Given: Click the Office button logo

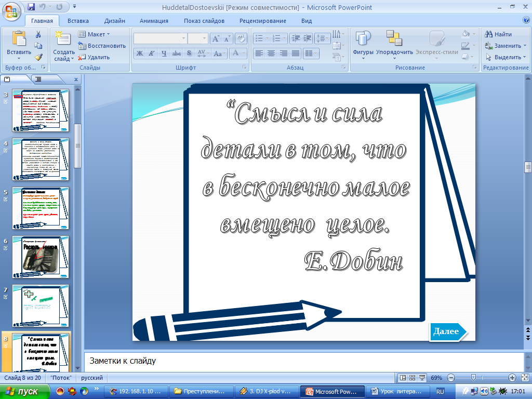Looking at the screenshot, I should 11,12.
